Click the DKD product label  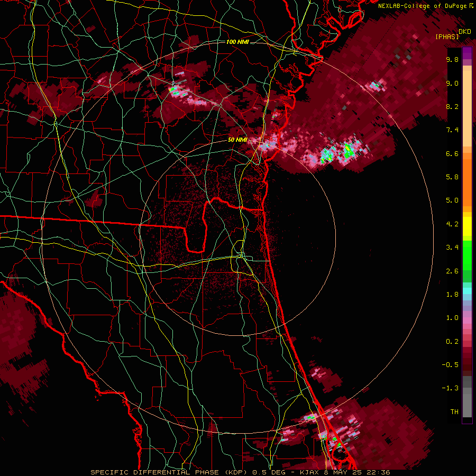pyautogui.click(x=464, y=32)
